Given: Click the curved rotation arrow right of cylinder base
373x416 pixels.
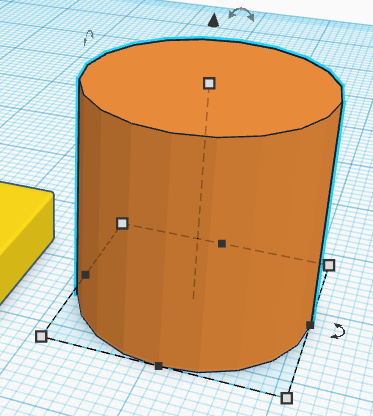Looking at the screenshot, I should click(x=338, y=331).
